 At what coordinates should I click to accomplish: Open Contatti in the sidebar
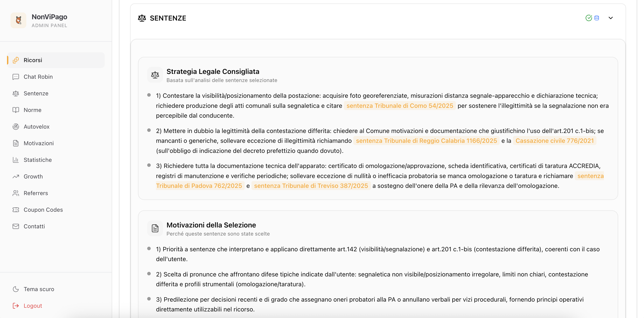coord(34,226)
